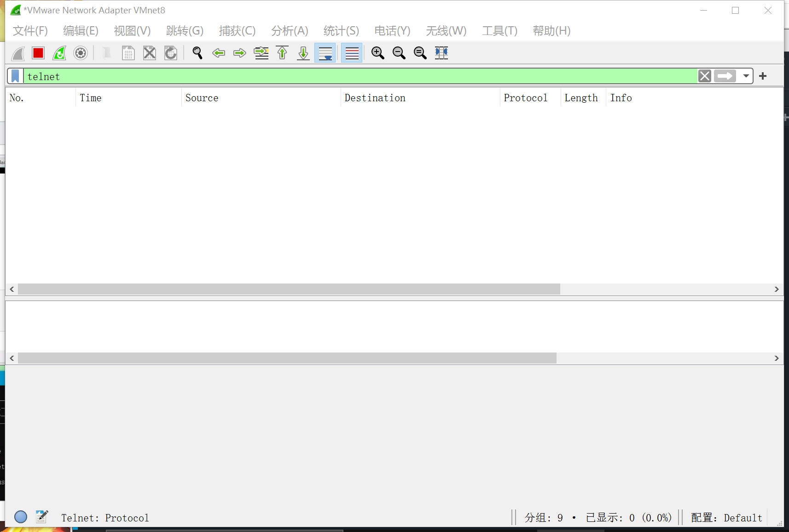Go back to previous packet arrow
Image resolution: width=789 pixels, height=532 pixels.
tap(219, 53)
